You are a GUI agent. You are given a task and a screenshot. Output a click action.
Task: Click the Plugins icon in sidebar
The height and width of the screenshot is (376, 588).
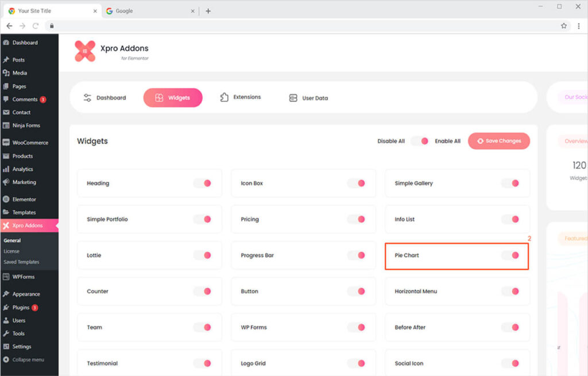click(6, 308)
